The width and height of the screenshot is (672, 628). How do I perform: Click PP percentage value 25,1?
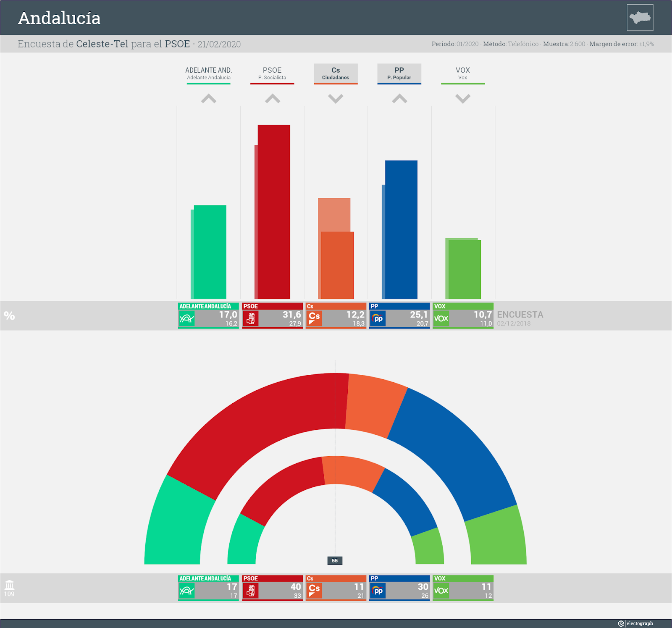point(419,315)
